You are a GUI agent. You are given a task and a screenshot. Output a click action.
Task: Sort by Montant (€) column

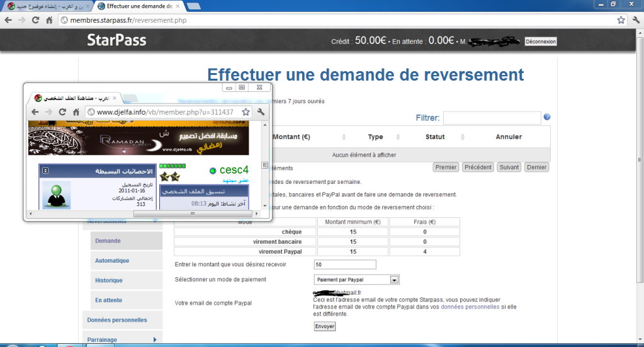(291, 137)
